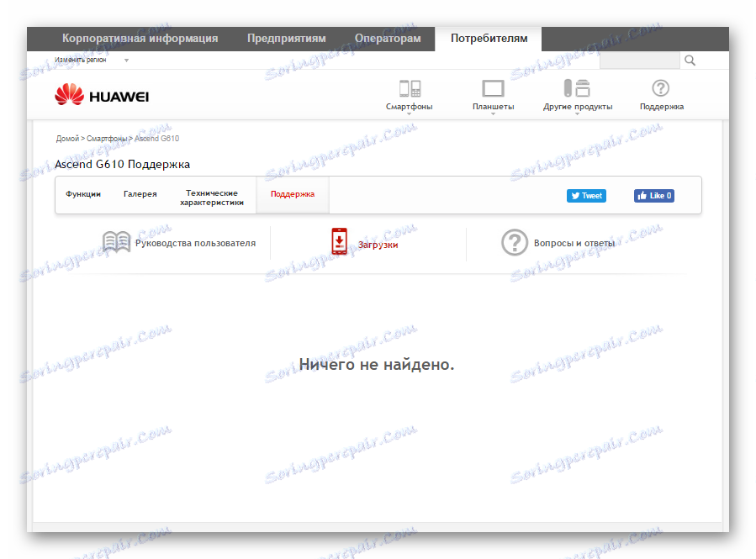
Task: Select the red 'Поддержка' product tab
Action: coord(293,194)
